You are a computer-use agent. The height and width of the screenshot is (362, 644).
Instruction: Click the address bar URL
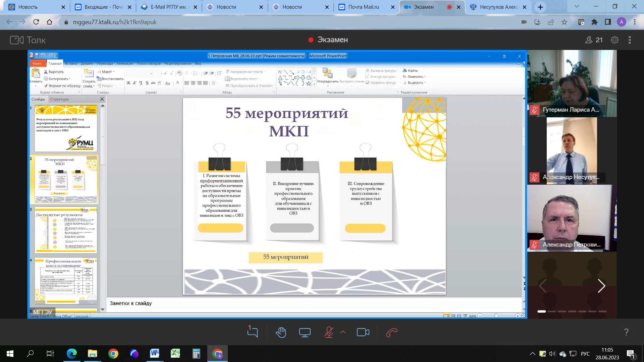pyautogui.click(x=115, y=22)
